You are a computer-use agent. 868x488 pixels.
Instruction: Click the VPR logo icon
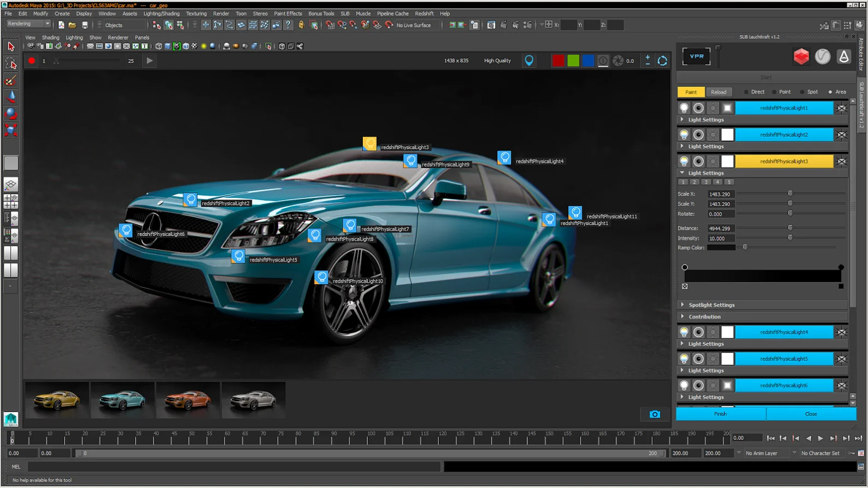coord(696,56)
